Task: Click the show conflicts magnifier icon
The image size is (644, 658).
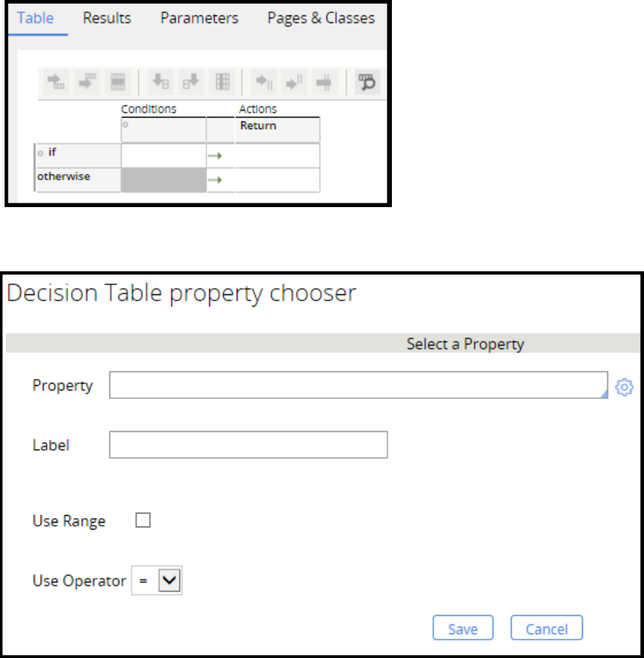Action: pyautogui.click(x=367, y=82)
